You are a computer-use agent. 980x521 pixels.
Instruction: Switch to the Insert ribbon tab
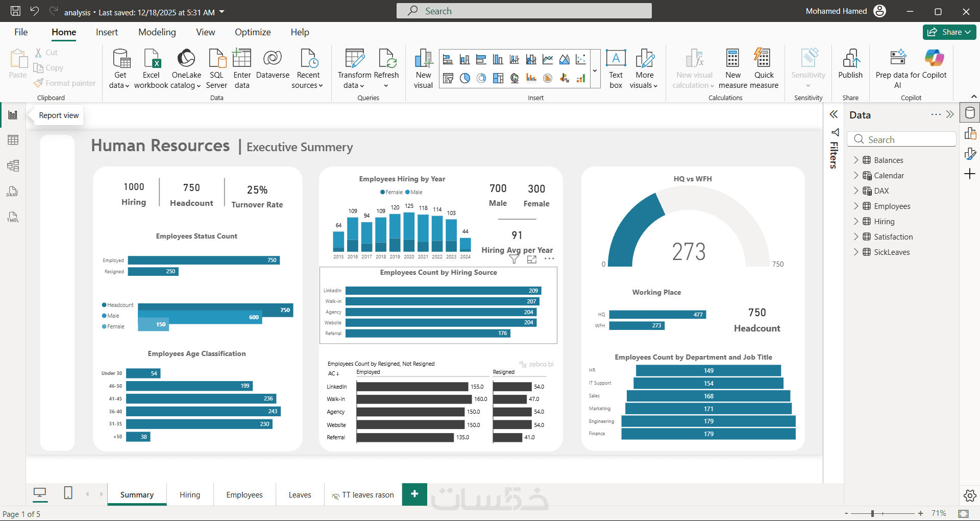107,32
